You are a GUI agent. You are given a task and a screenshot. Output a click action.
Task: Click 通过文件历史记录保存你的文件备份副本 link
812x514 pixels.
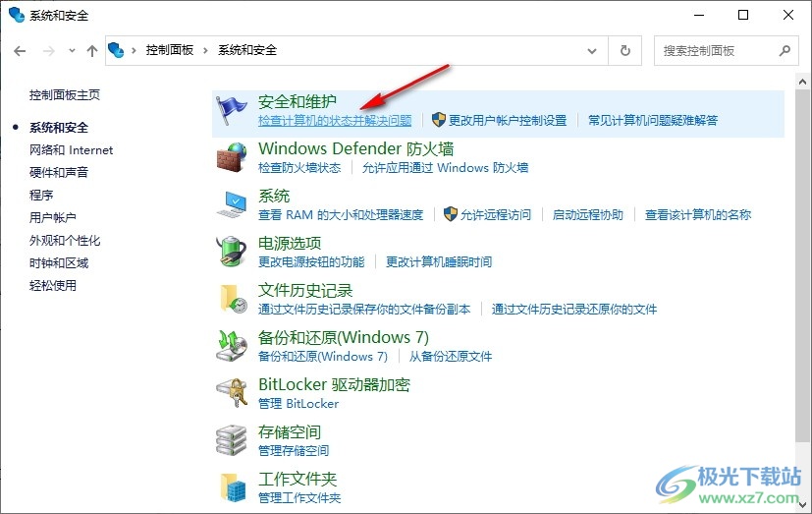(x=364, y=310)
